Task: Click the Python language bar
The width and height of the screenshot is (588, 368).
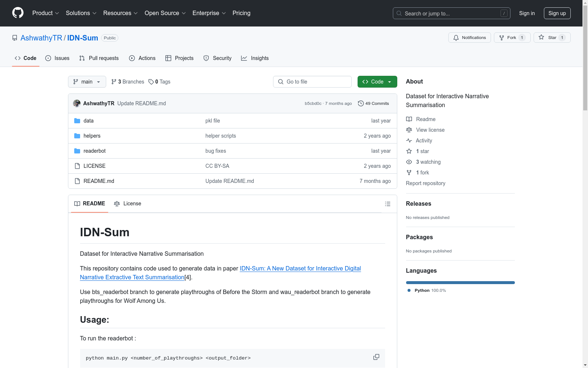Action: [460, 283]
